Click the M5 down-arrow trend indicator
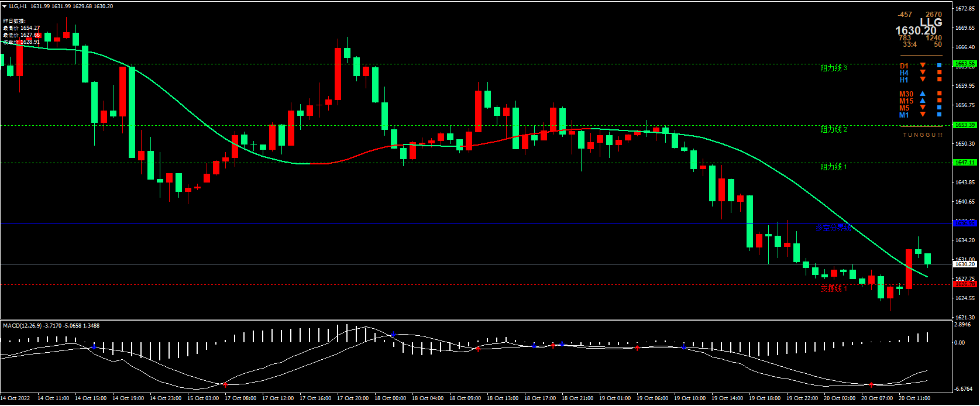Screen dimensions: 980x406 click(923, 108)
